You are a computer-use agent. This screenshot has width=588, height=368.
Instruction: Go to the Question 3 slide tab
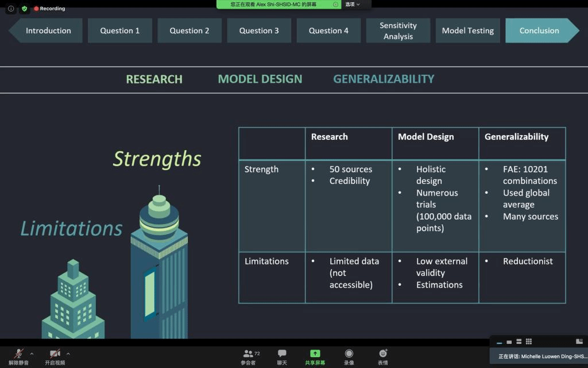click(x=259, y=30)
